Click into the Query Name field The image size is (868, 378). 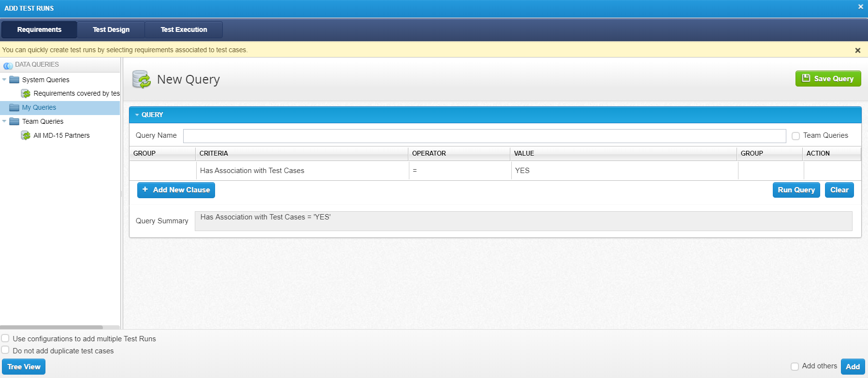484,136
